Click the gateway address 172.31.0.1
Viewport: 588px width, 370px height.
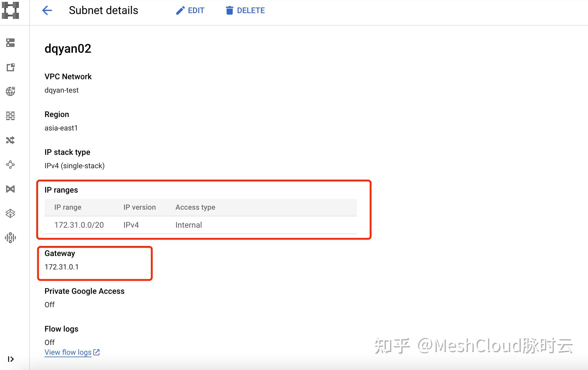point(62,267)
